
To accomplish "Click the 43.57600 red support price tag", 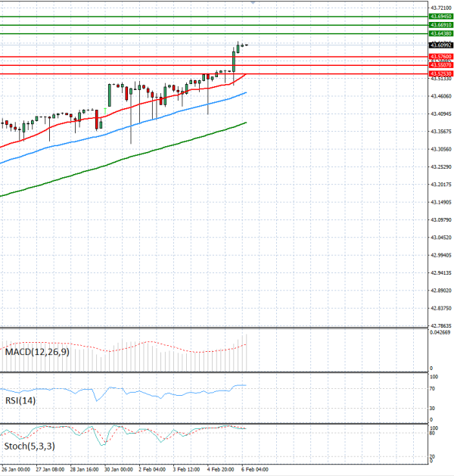I will click(440, 57).
